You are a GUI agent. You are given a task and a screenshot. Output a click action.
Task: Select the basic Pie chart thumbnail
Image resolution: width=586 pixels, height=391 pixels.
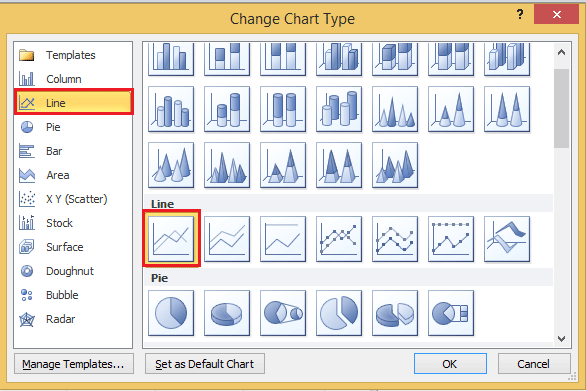tap(171, 313)
